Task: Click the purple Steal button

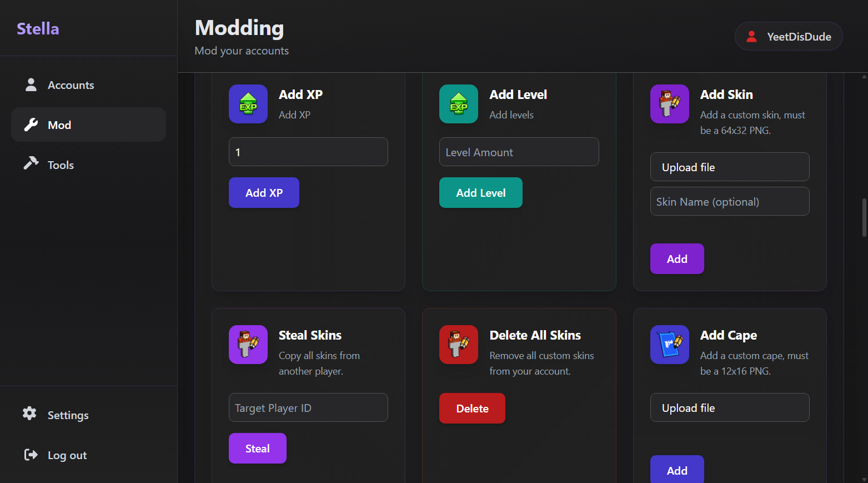Action: tap(258, 449)
